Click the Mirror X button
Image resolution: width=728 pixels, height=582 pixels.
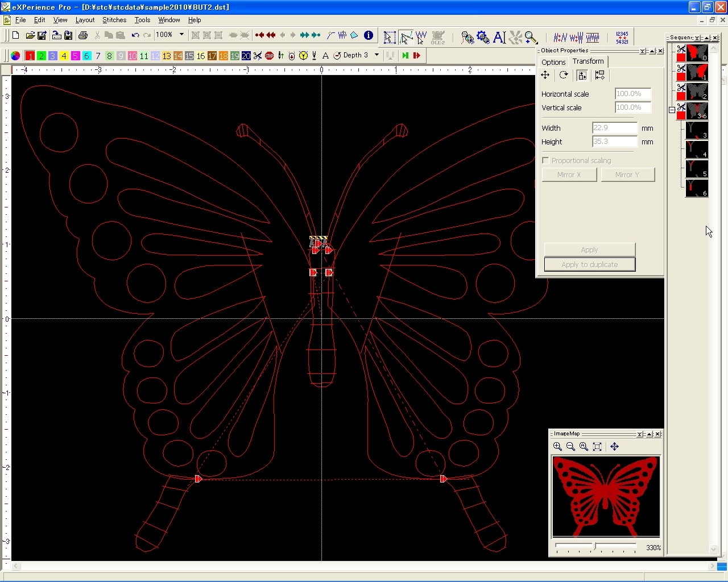pos(569,174)
